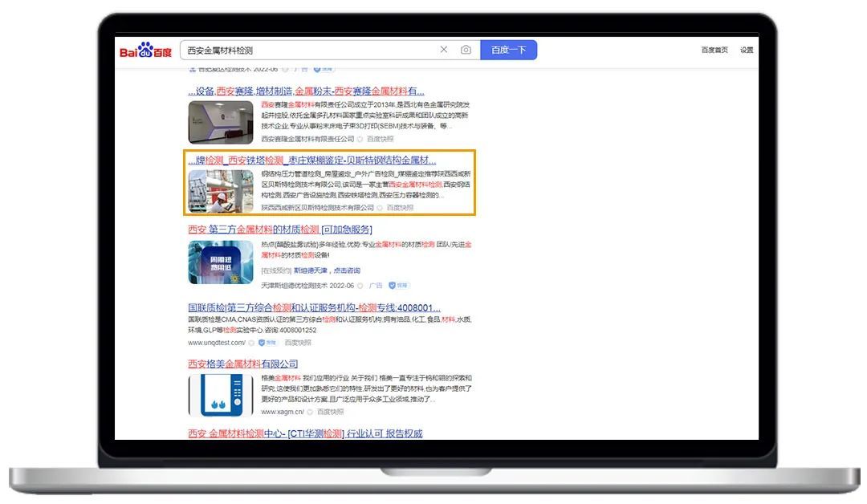Click the circle icon beside the 西安赛隆 company name

(360, 139)
